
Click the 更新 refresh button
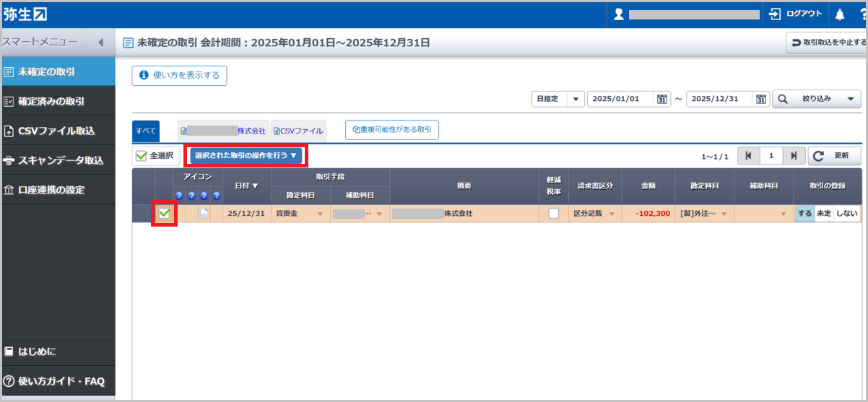pos(834,156)
